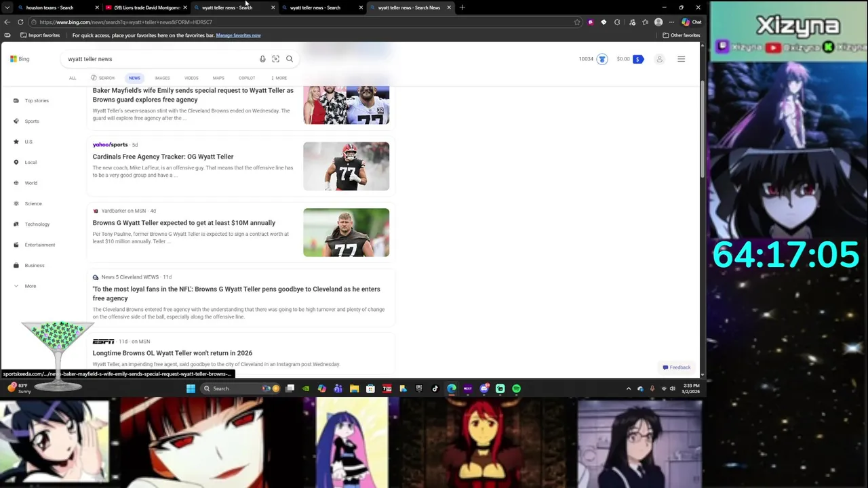Screen dimensions: 868x488
Task: Open Microsoft Store from the taskbar
Action: pos(370,388)
